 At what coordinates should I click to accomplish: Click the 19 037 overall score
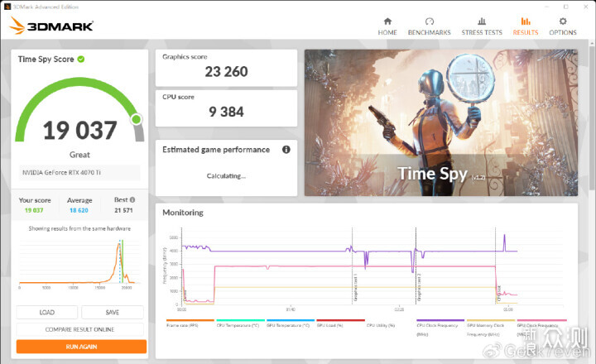point(79,131)
